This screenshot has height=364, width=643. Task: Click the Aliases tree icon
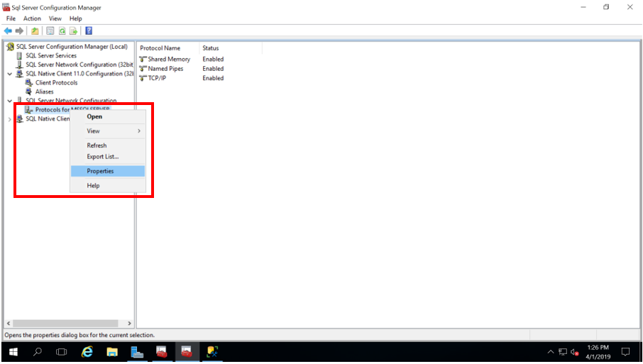point(28,92)
